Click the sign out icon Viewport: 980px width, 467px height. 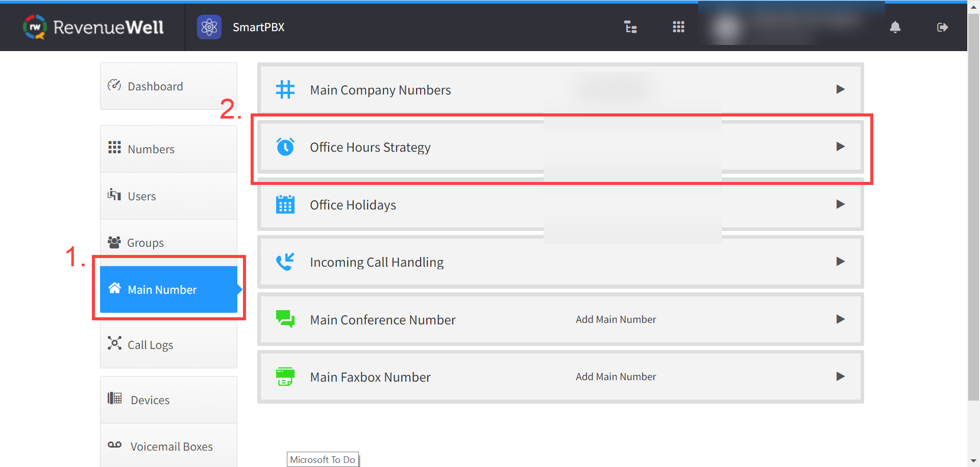coord(942,27)
